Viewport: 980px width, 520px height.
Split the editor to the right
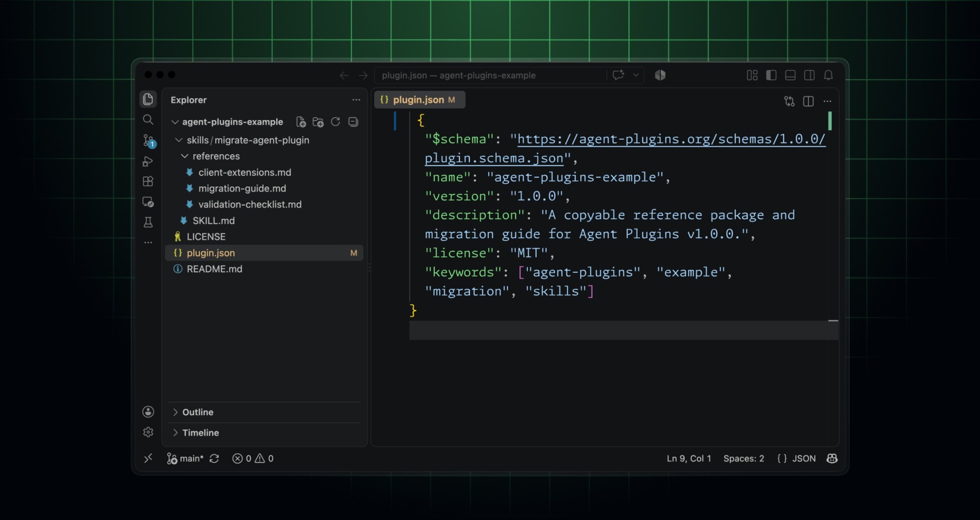click(808, 101)
